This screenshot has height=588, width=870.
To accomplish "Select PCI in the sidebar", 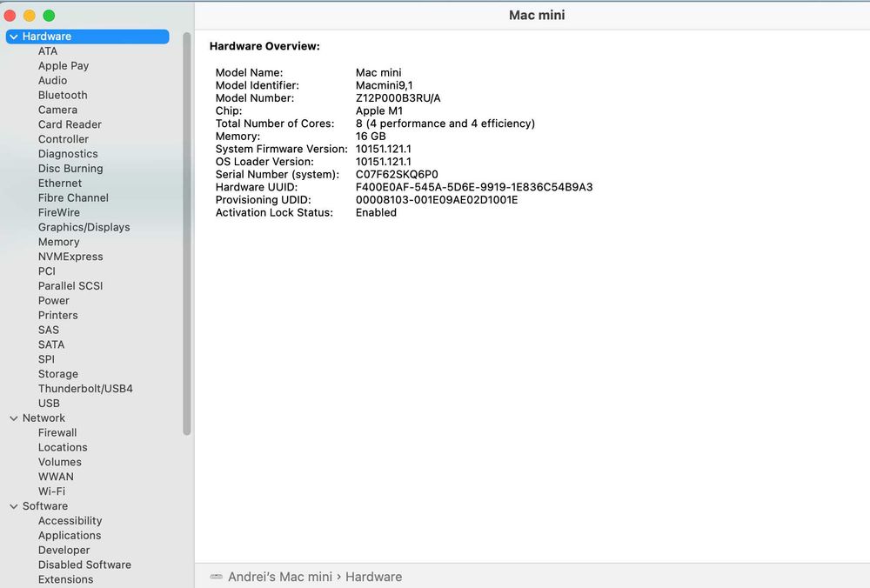I will (x=47, y=271).
